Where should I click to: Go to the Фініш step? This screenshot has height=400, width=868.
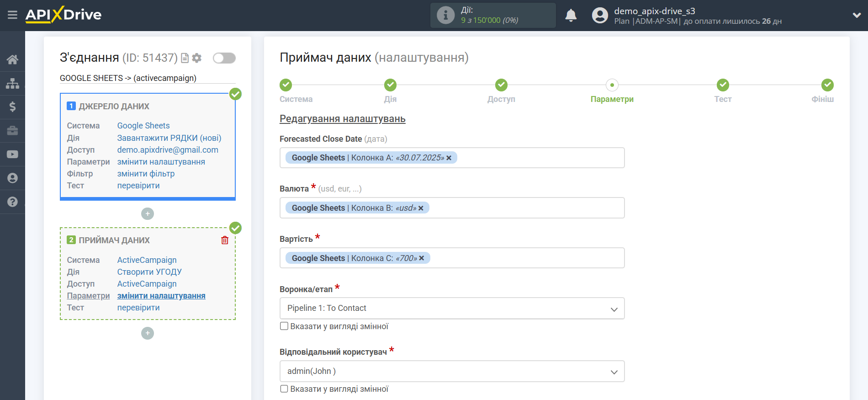[x=827, y=85]
